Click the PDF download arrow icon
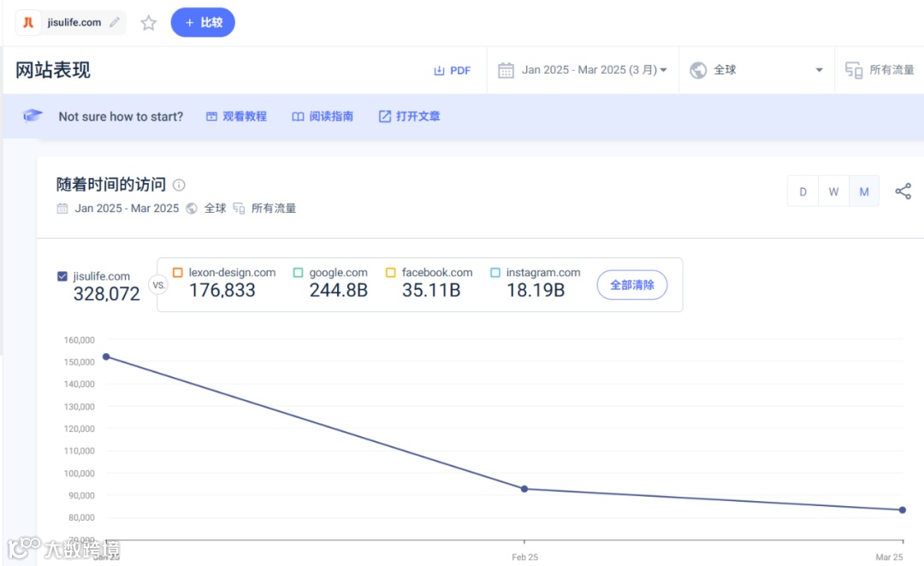The width and height of the screenshot is (924, 566). [439, 71]
